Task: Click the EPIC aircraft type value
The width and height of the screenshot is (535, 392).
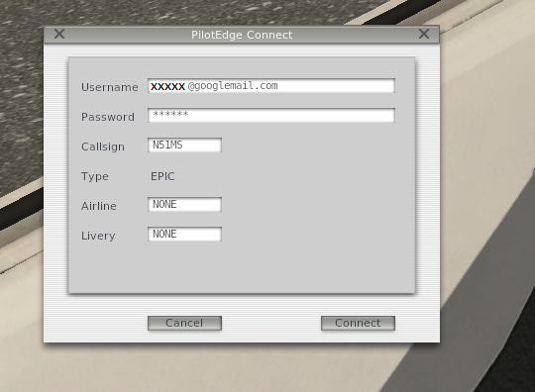Action: (162, 176)
